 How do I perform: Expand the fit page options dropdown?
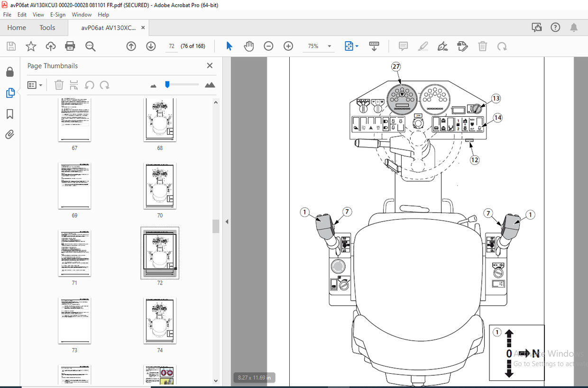357,46
